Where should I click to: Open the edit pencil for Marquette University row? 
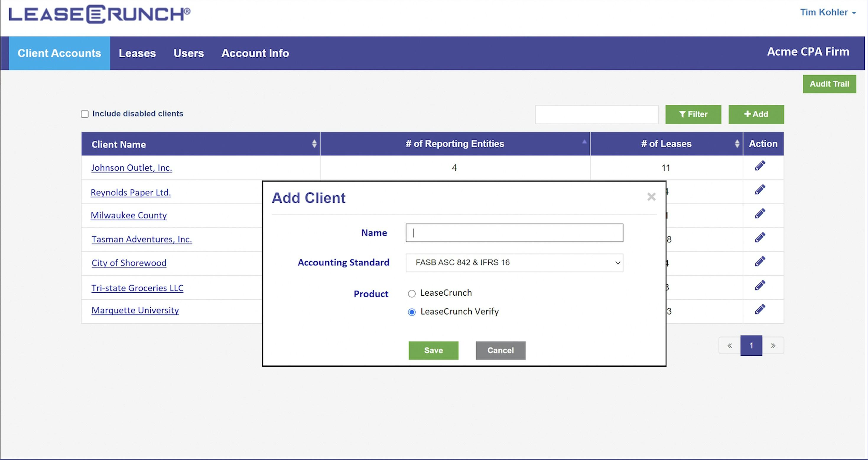click(760, 309)
